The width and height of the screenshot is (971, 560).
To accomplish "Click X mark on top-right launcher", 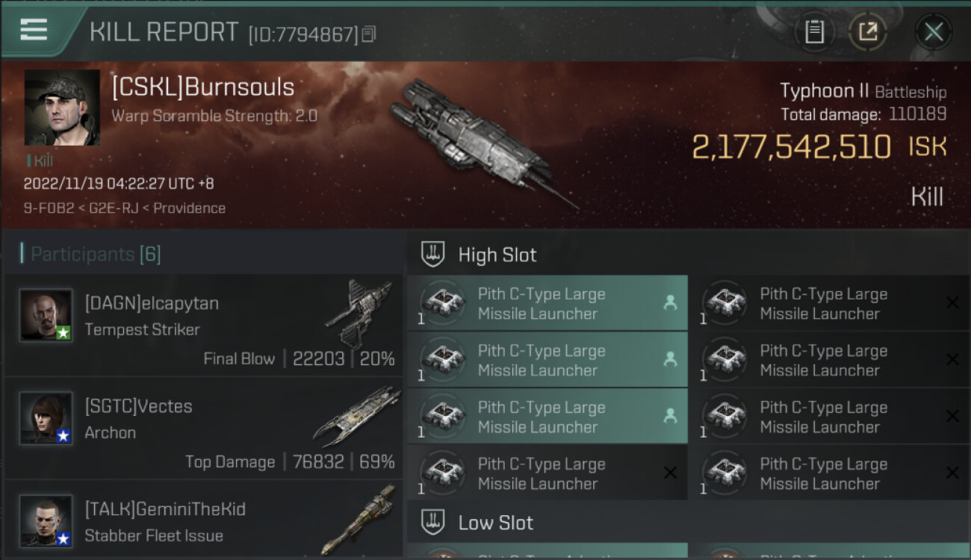I will tap(952, 302).
